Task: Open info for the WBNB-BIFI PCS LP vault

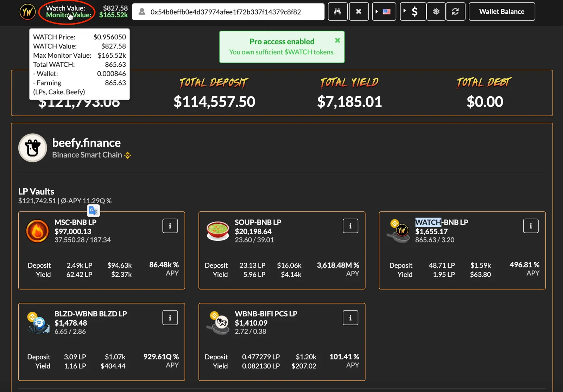Action: point(350,317)
